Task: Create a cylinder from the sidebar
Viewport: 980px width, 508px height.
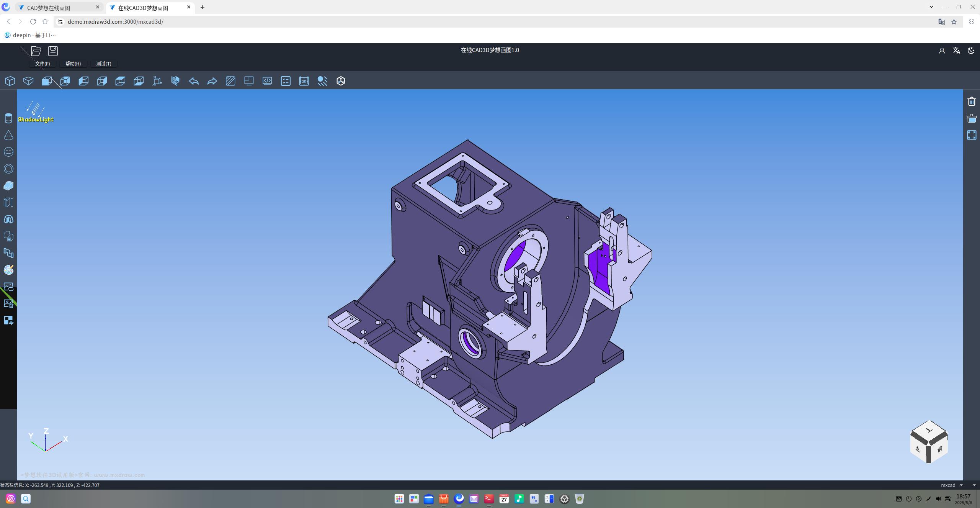Action: coord(8,118)
